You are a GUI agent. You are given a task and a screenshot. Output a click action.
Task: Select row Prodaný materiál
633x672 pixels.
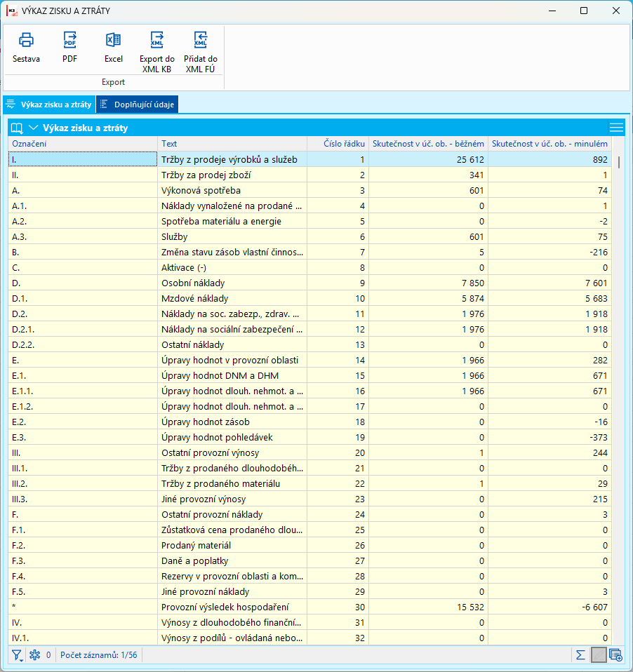pyautogui.click(x=309, y=545)
